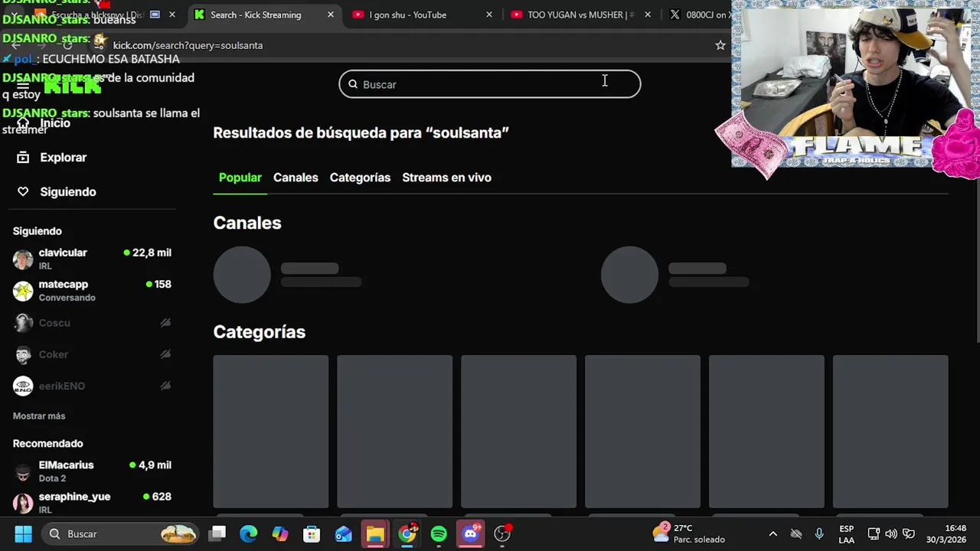Open offline channel Coker

92,354
